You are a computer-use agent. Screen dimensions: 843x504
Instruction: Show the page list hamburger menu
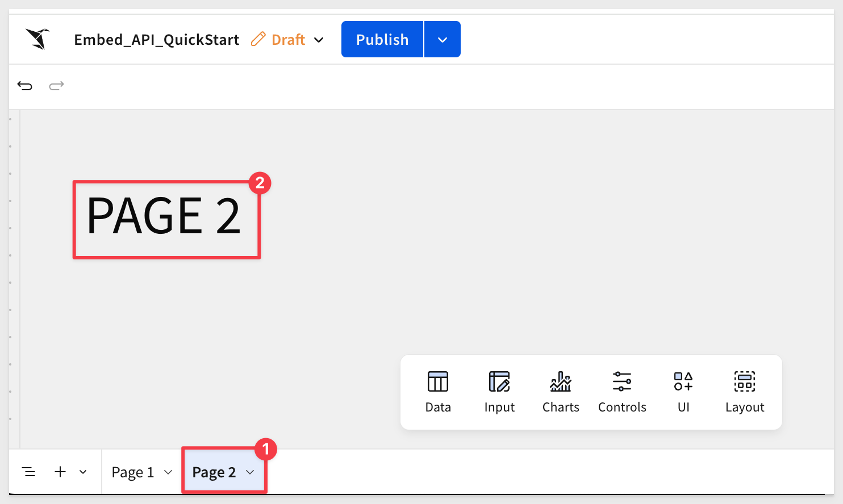pyautogui.click(x=28, y=472)
